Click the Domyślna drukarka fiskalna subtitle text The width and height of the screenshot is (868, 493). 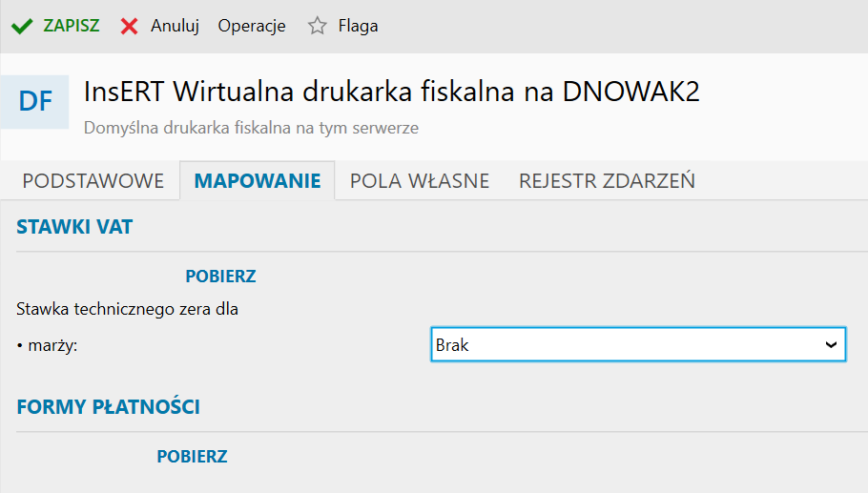point(251,127)
